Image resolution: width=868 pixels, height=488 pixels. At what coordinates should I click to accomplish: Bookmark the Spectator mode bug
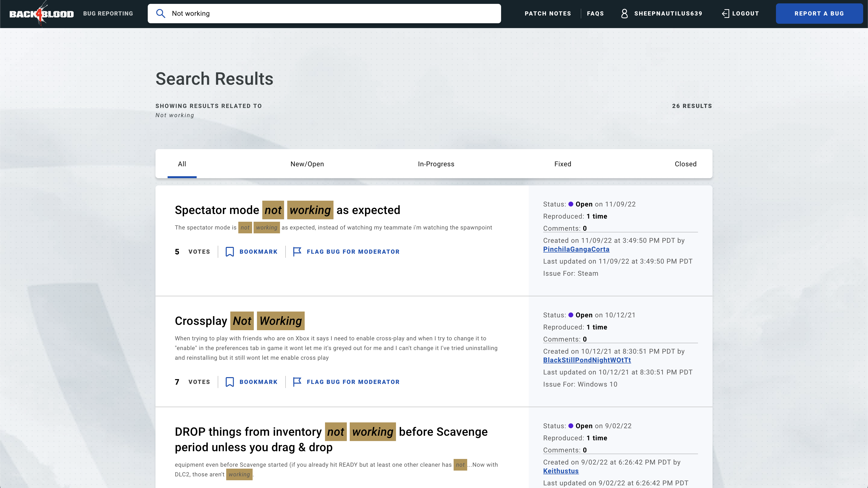(x=251, y=252)
